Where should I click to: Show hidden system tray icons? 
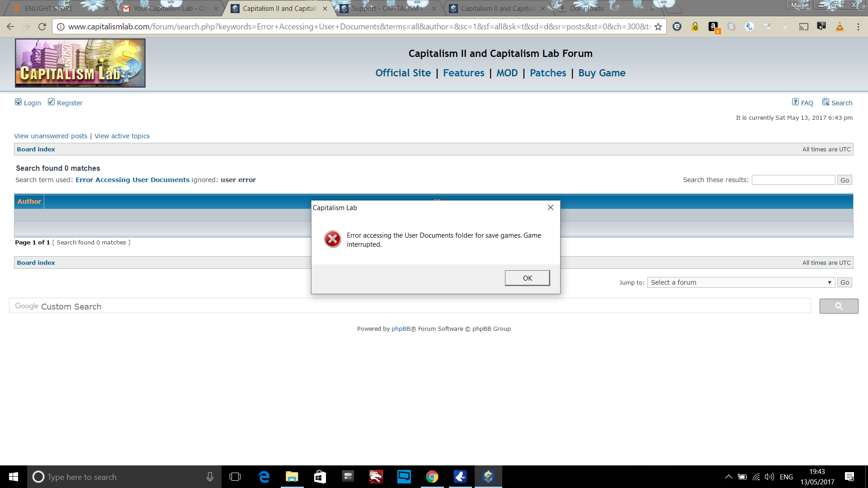tap(728, 477)
